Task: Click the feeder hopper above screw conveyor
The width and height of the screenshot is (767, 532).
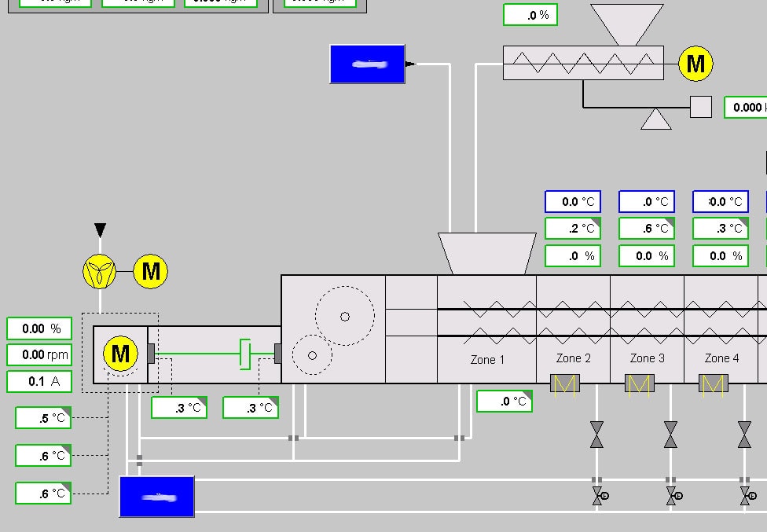Action: click(627, 25)
